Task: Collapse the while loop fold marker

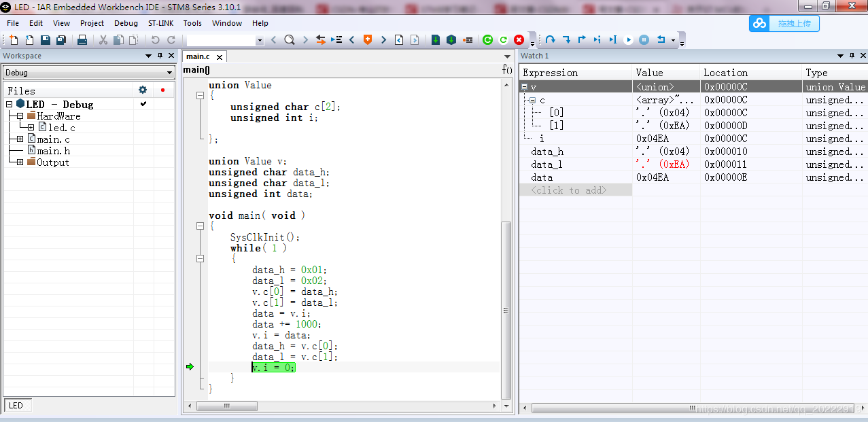Action: (200, 259)
